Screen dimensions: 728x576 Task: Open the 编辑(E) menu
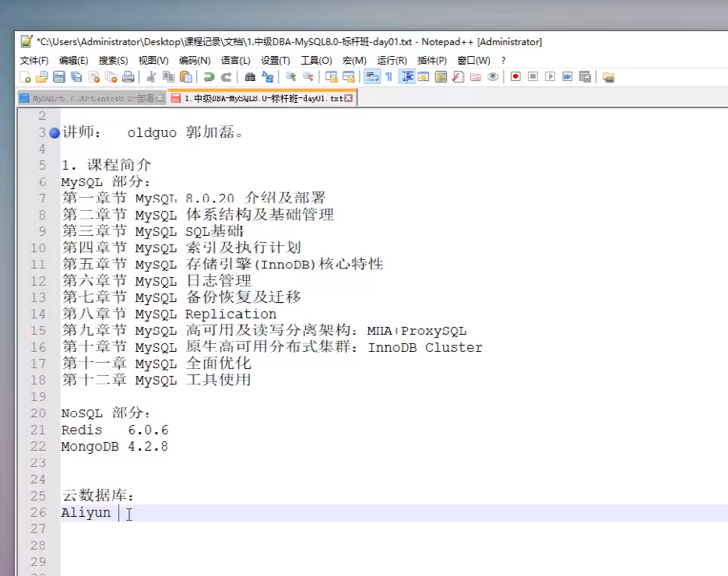(73, 61)
